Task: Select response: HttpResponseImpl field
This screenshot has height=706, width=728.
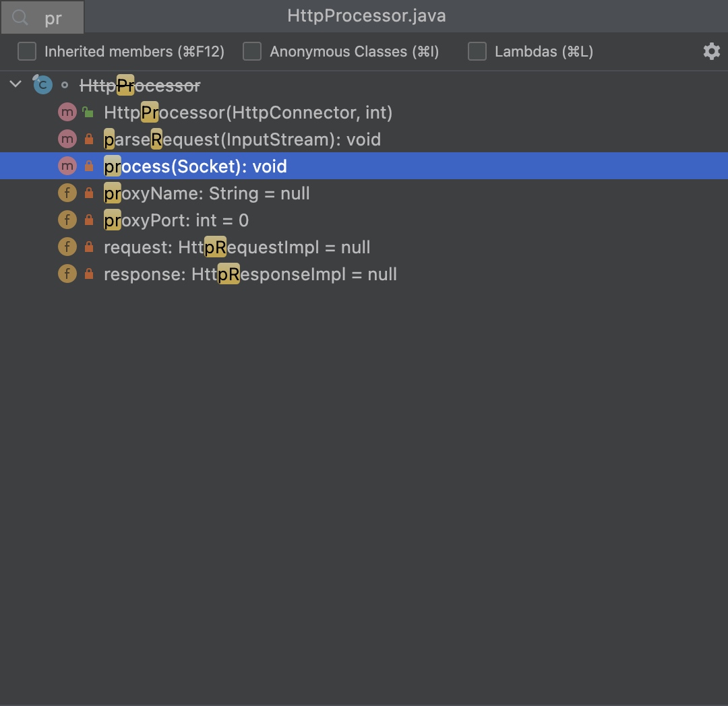Action: pos(250,274)
